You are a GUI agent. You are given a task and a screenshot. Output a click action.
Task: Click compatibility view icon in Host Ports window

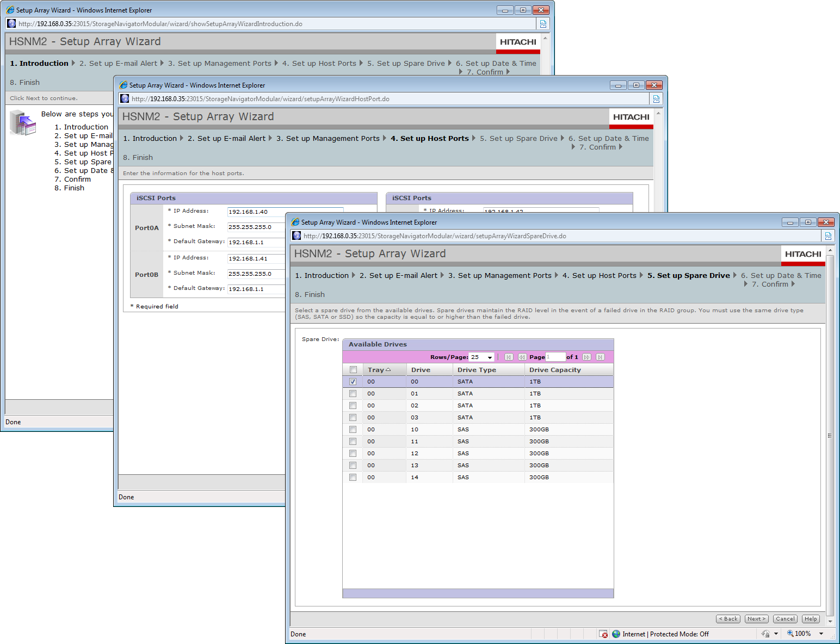click(x=656, y=99)
